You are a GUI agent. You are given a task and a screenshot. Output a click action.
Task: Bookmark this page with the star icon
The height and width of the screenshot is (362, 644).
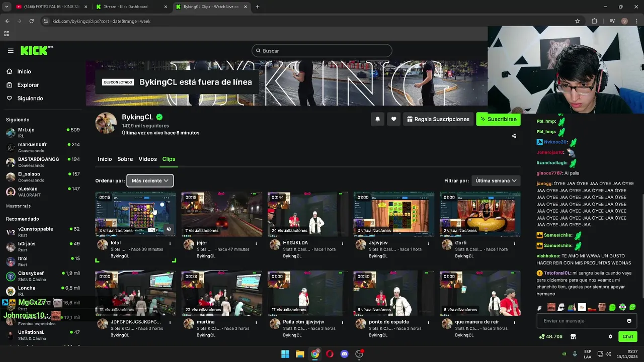pos(578,21)
